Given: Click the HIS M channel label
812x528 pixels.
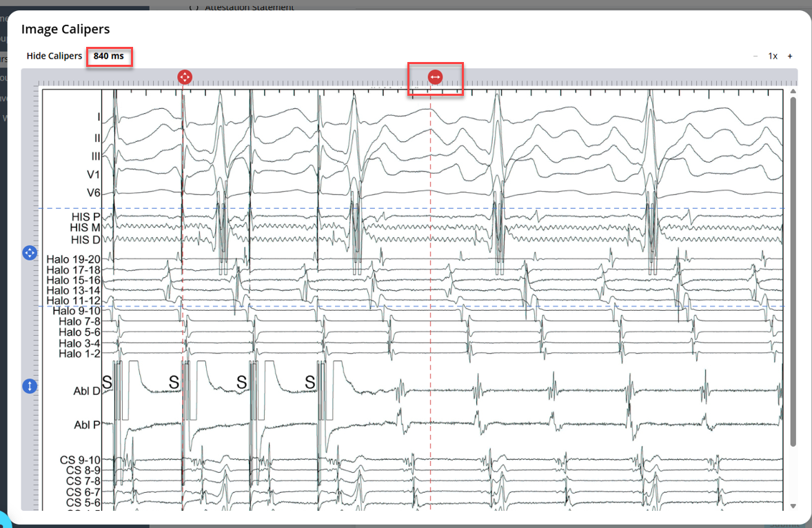Looking at the screenshot, I should (85, 227).
